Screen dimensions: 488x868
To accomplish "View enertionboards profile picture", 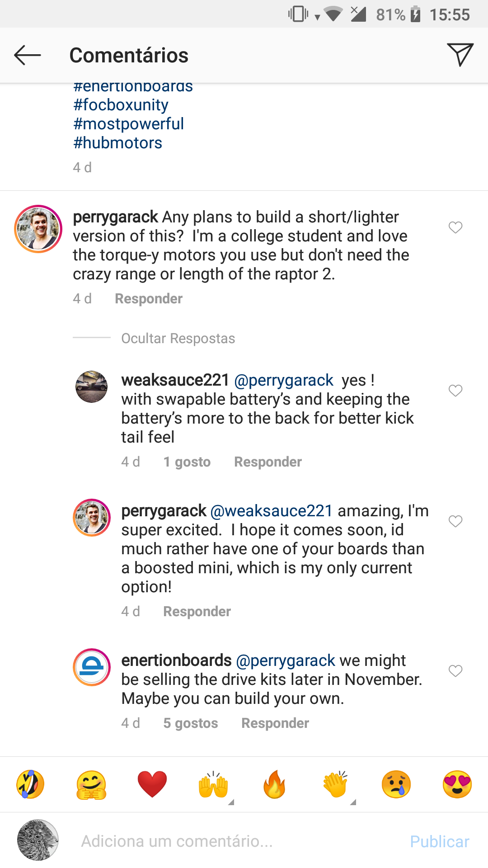I will click(92, 667).
